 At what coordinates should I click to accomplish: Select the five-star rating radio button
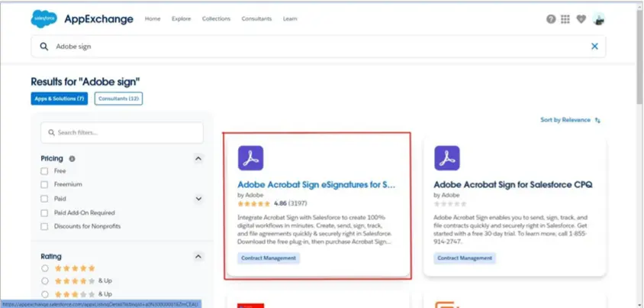coord(45,268)
